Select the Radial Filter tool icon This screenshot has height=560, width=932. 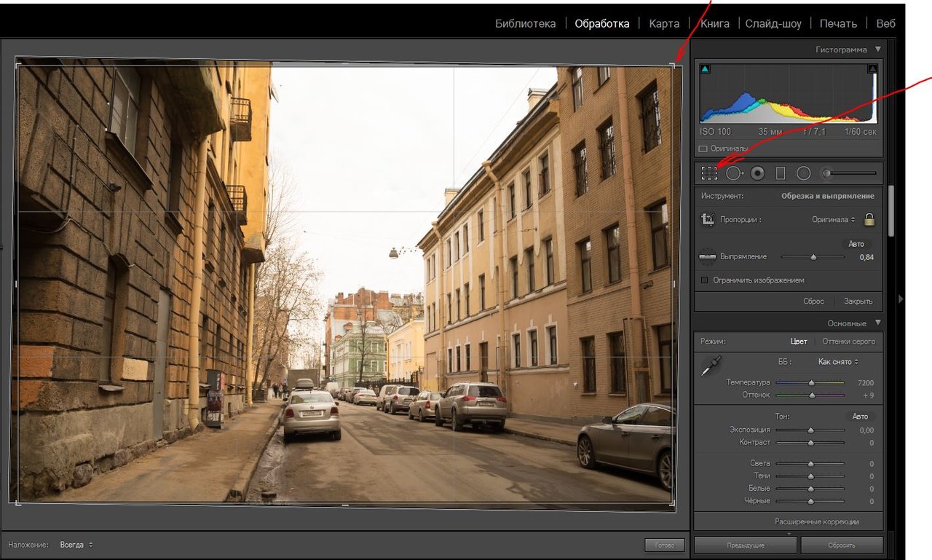[x=803, y=173]
